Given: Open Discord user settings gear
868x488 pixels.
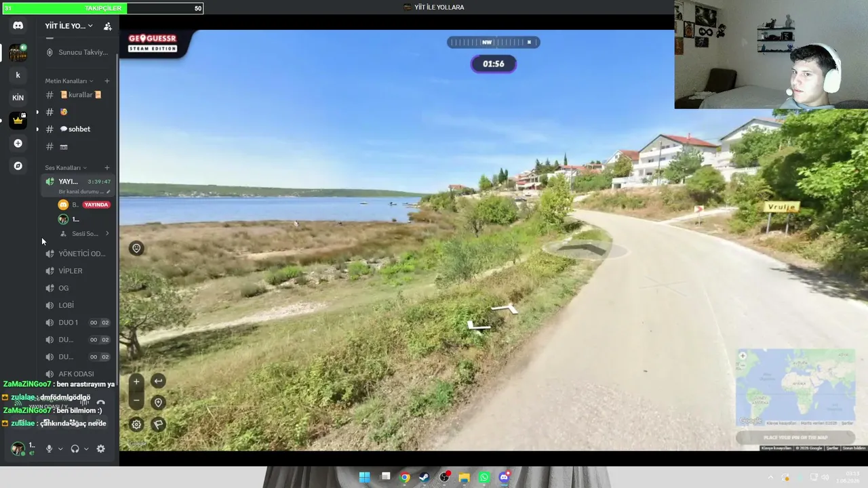Looking at the screenshot, I should pos(100,449).
